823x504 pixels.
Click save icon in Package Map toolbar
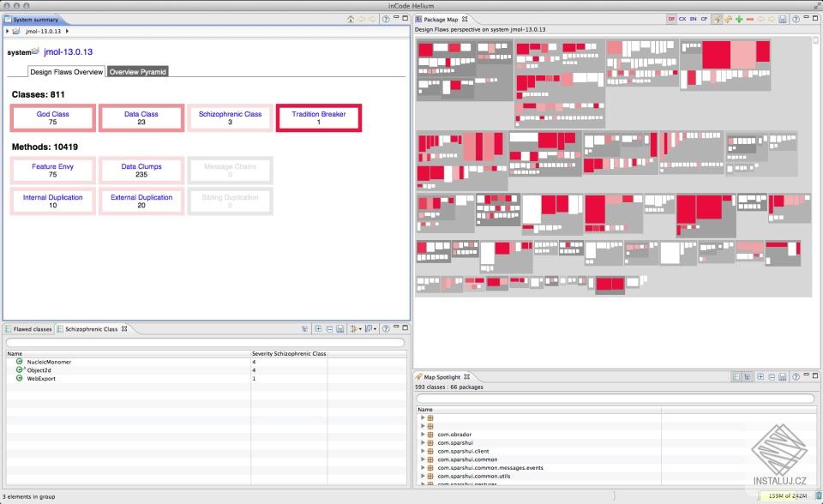[783, 20]
